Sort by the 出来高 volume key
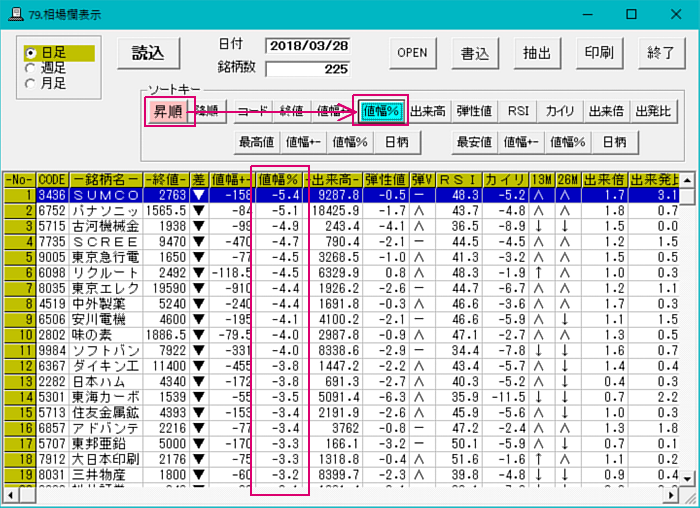 (427, 111)
